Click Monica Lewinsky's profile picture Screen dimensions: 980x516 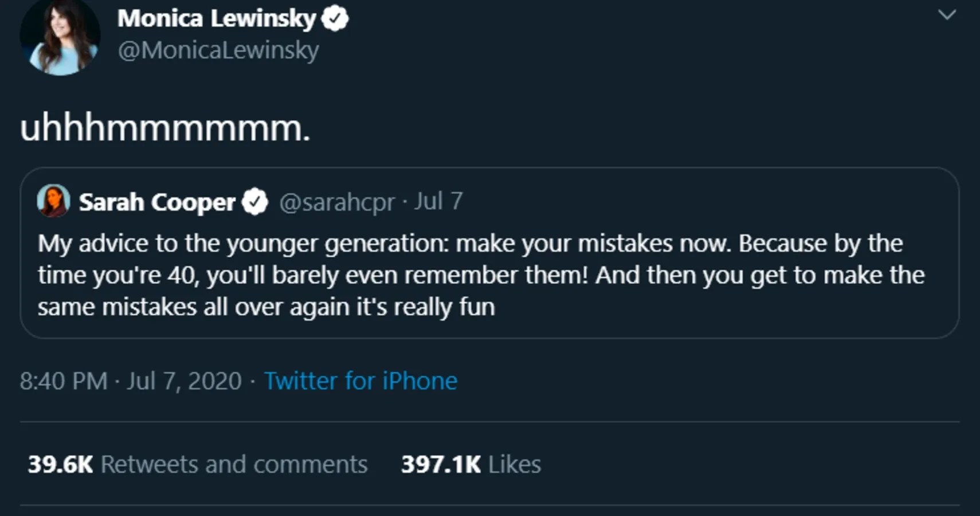(60, 34)
